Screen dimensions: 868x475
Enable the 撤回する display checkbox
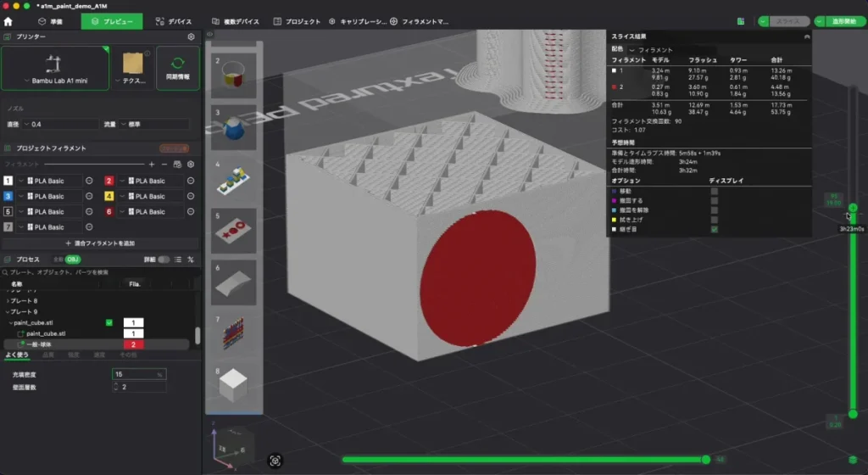click(714, 201)
